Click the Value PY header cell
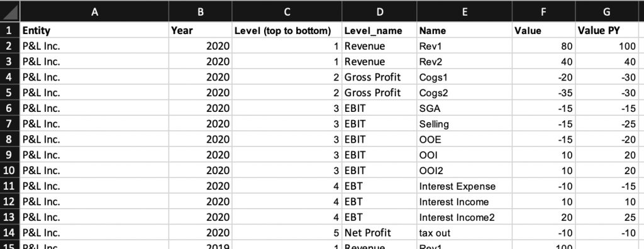Image resolution: width=644 pixels, height=249 pixels. (x=607, y=30)
